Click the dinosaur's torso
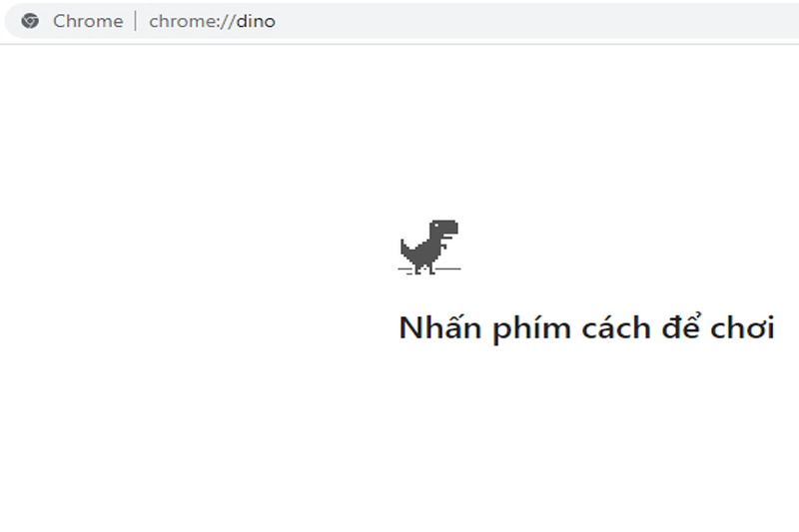 click(427, 251)
